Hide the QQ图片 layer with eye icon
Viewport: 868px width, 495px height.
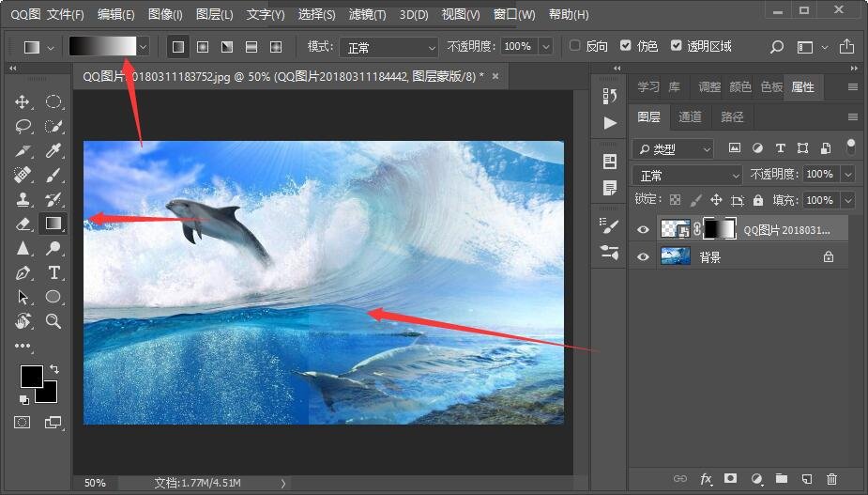[x=643, y=229]
